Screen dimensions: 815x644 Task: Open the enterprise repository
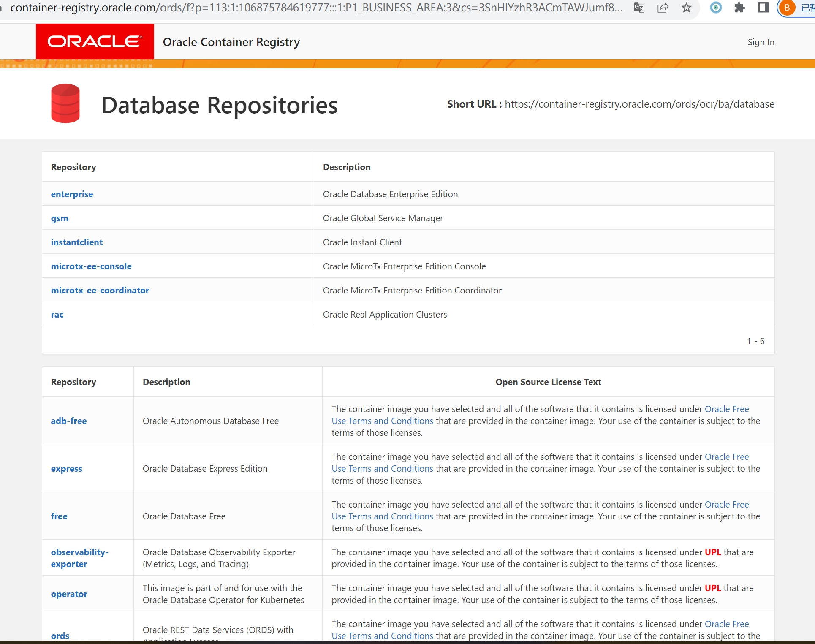(x=71, y=194)
